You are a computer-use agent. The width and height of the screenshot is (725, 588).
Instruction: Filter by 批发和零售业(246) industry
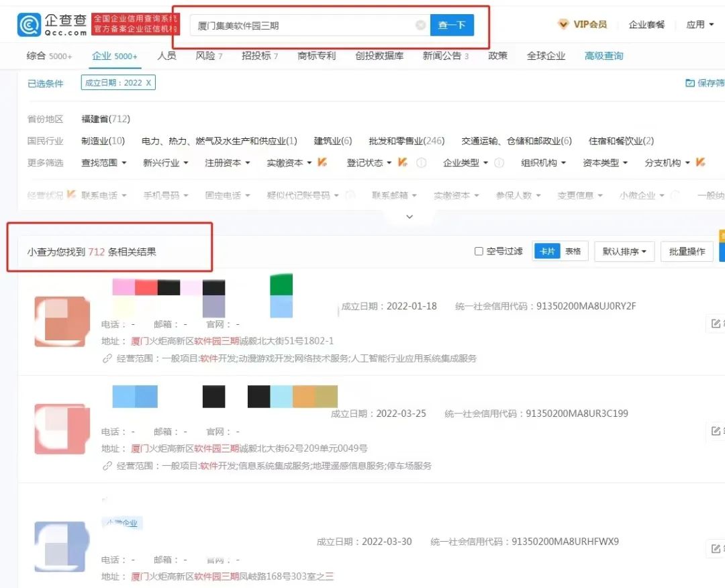406,141
